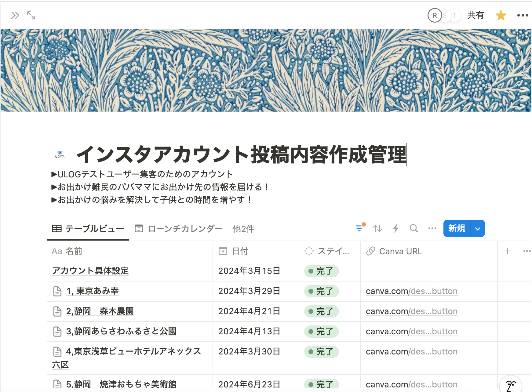This screenshot has height=392, width=532.
Task: Expand the 他2件 hidden views
Action: tap(243, 229)
